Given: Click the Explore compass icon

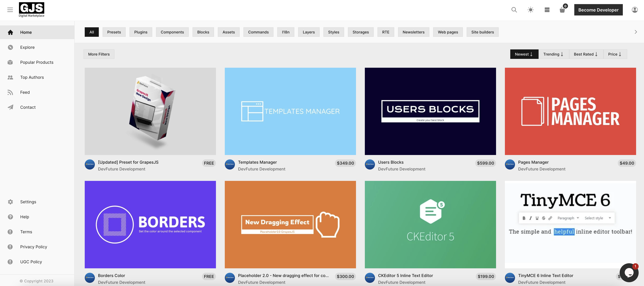Looking at the screenshot, I should click(10, 47).
